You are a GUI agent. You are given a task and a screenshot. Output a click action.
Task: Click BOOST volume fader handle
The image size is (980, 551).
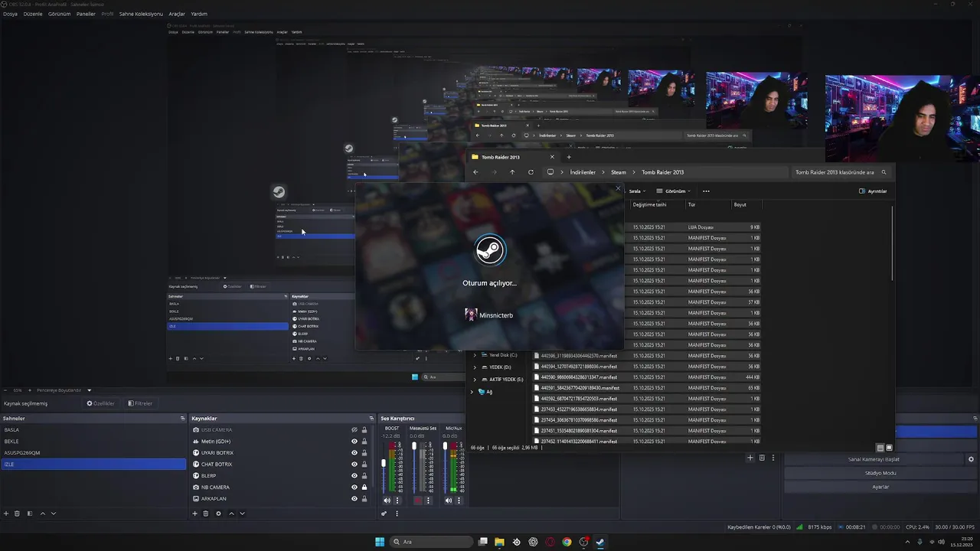(x=384, y=463)
